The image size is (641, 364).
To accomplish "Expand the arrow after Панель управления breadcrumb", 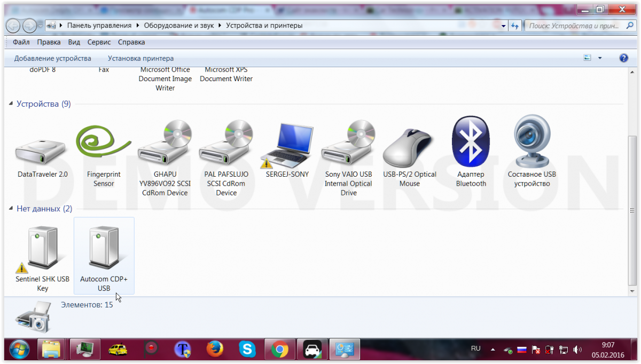I will point(137,26).
